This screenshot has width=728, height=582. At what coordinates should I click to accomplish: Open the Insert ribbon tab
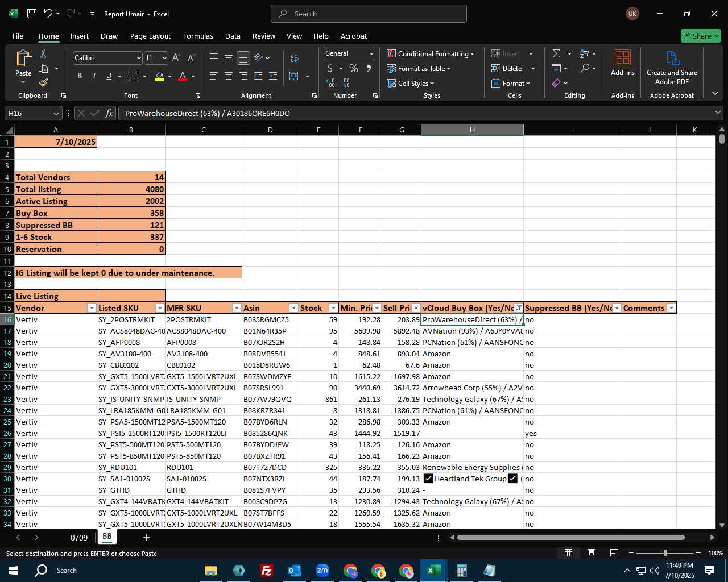pyautogui.click(x=80, y=36)
